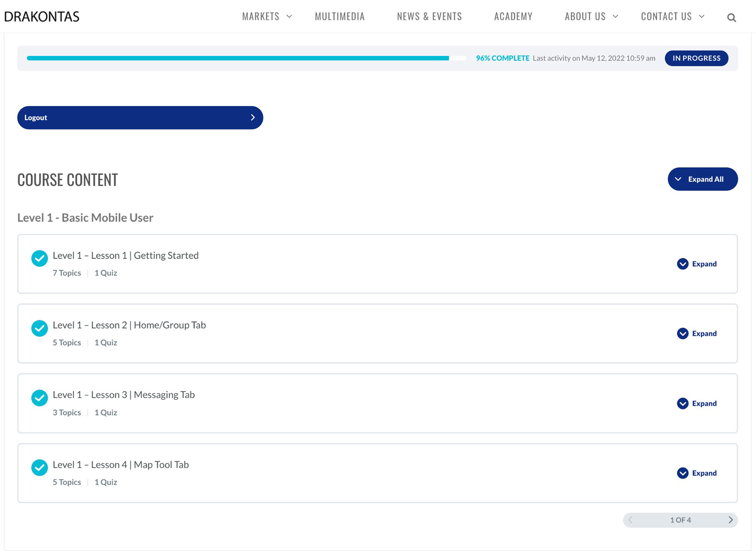756x554 pixels.
Task: Go to next page of lessons arrow
Action: click(730, 520)
